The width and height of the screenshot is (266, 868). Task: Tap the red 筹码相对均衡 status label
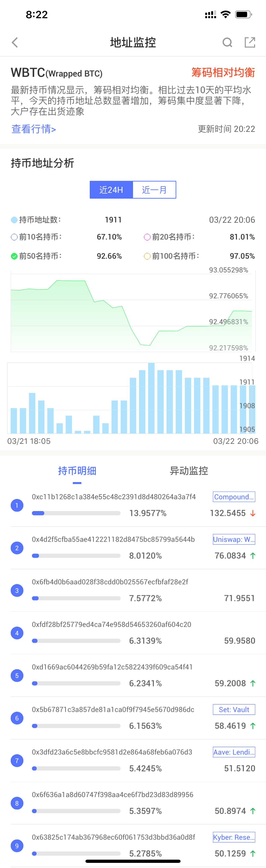[223, 72]
